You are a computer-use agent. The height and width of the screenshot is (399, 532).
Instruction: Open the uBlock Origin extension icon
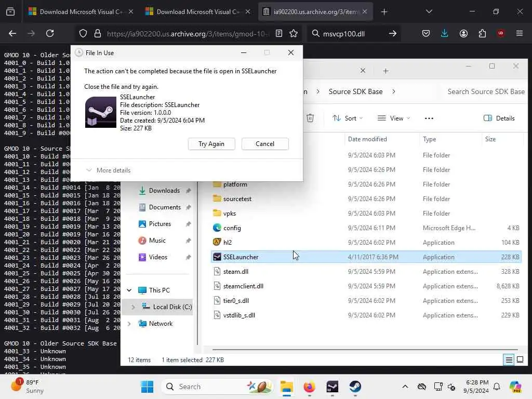501,33
